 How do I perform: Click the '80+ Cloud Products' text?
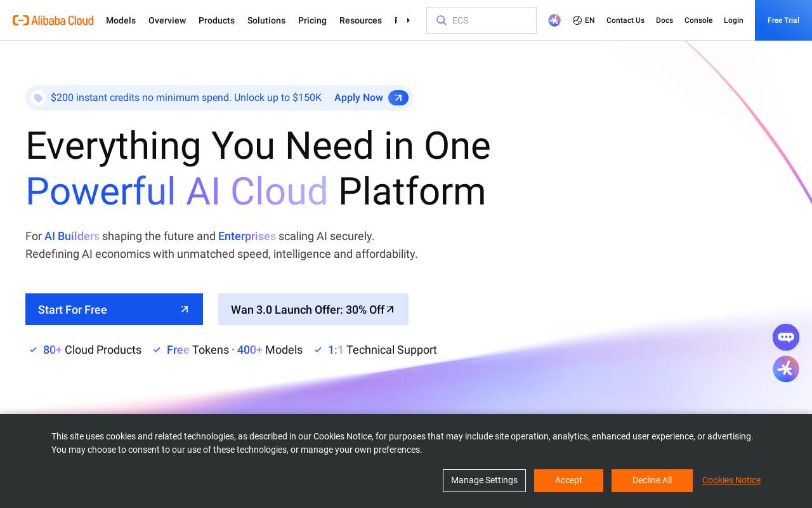tap(92, 350)
